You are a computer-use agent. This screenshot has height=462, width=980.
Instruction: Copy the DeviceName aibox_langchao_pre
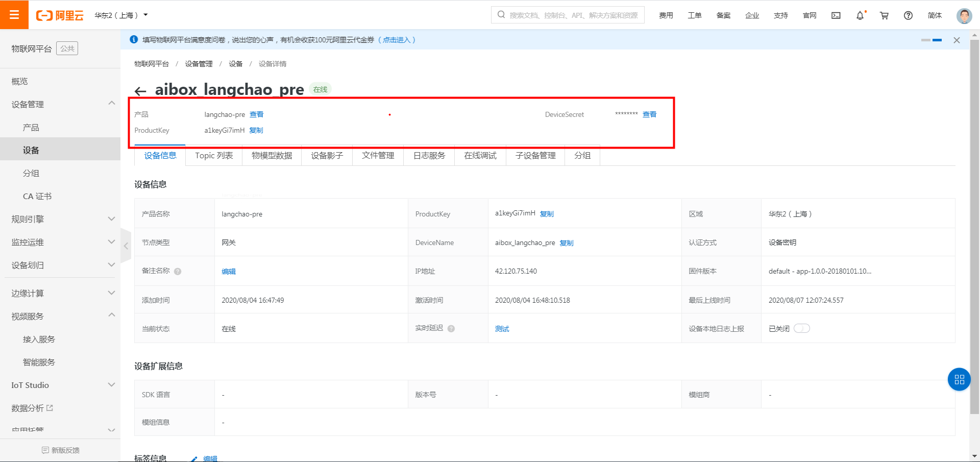(x=567, y=243)
